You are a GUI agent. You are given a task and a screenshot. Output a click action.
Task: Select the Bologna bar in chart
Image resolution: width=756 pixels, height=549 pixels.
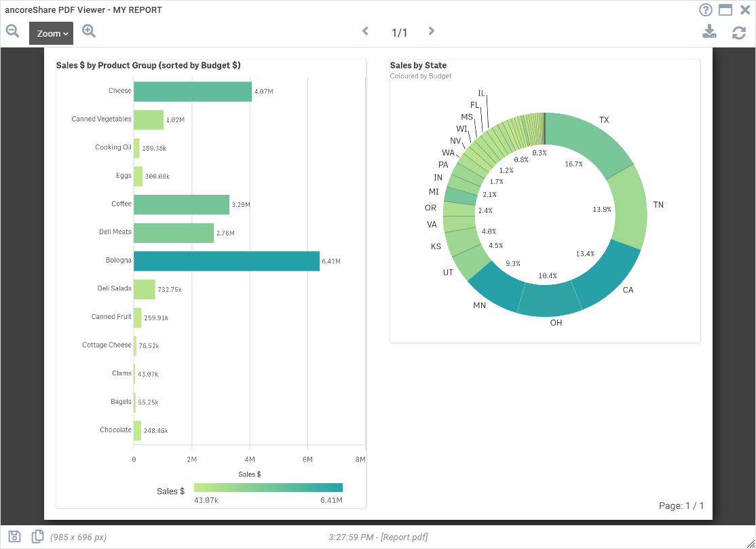point(227,261)
